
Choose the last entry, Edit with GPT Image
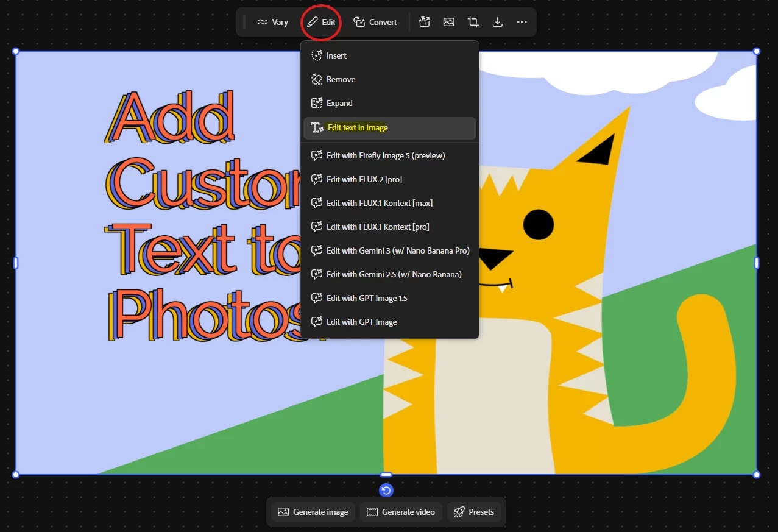click(x=390, y=322)
